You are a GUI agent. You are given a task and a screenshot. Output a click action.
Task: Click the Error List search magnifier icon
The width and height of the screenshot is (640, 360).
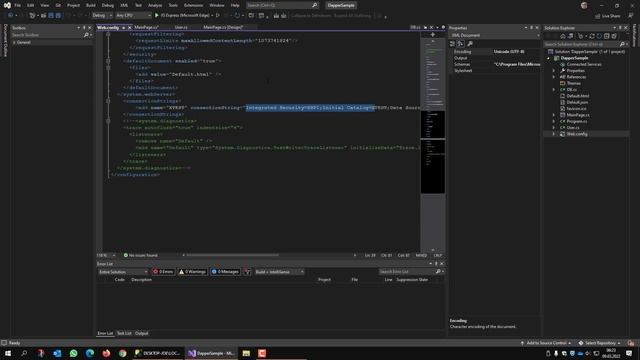coord(438,272)
